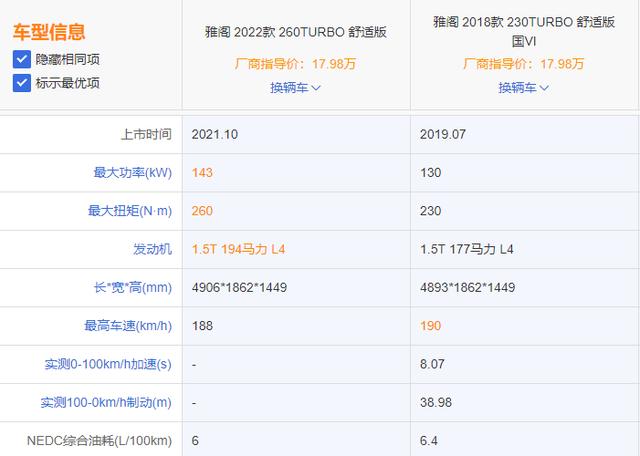
Task: Click the 雅阁 2018款 230TURBO 舒适版 国VI title
Action: tap(524, 31)
